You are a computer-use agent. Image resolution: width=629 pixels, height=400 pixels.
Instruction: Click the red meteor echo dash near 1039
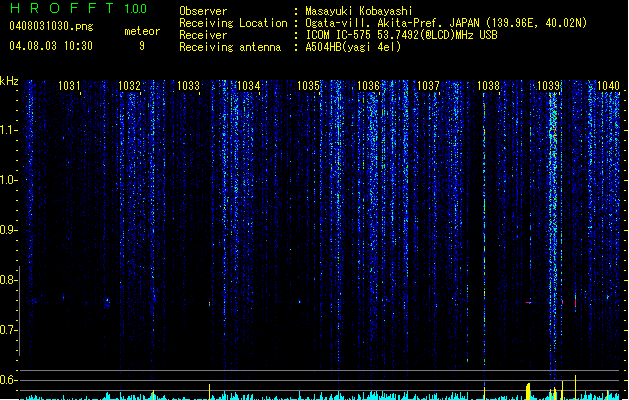[529, 303]
